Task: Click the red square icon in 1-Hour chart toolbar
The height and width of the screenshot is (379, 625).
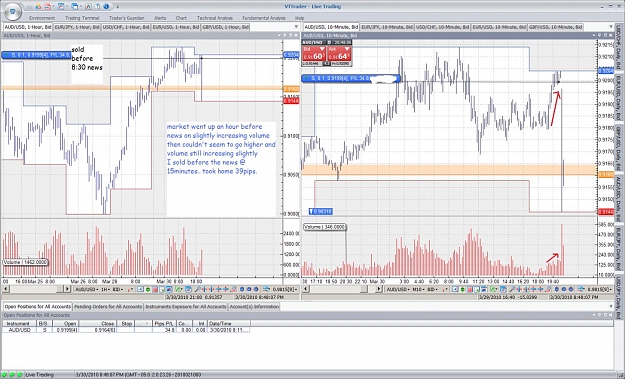Action: pyautogui.click(x=155, y=289)
